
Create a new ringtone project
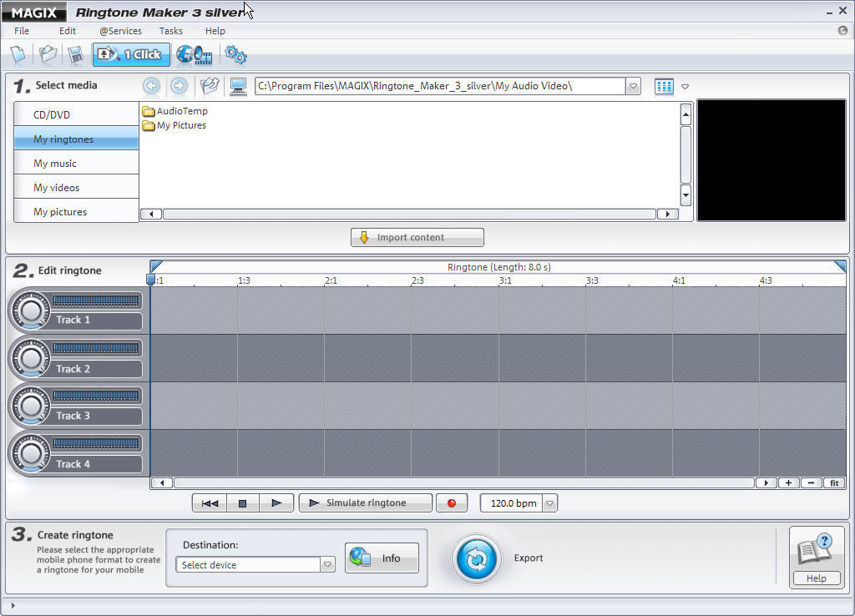18,53
